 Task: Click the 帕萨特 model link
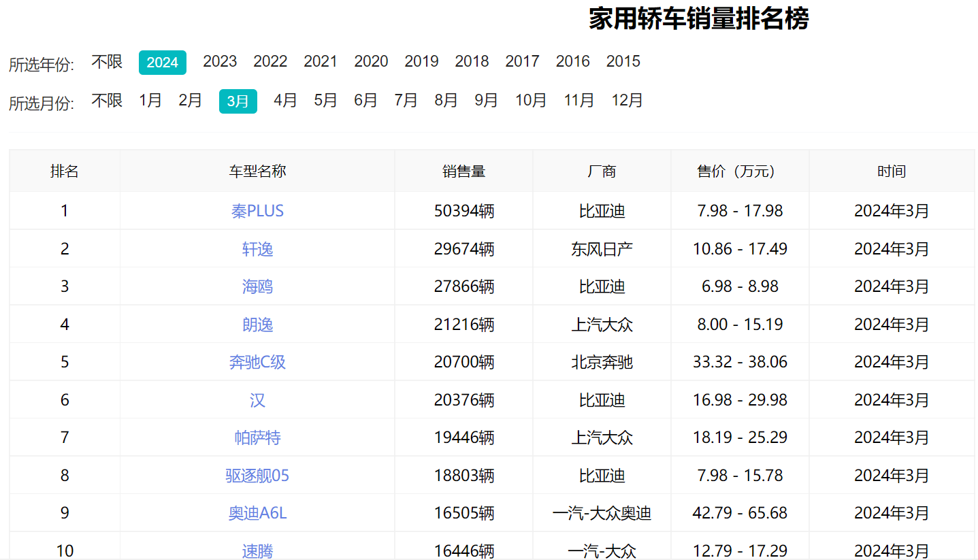[257, 438]
